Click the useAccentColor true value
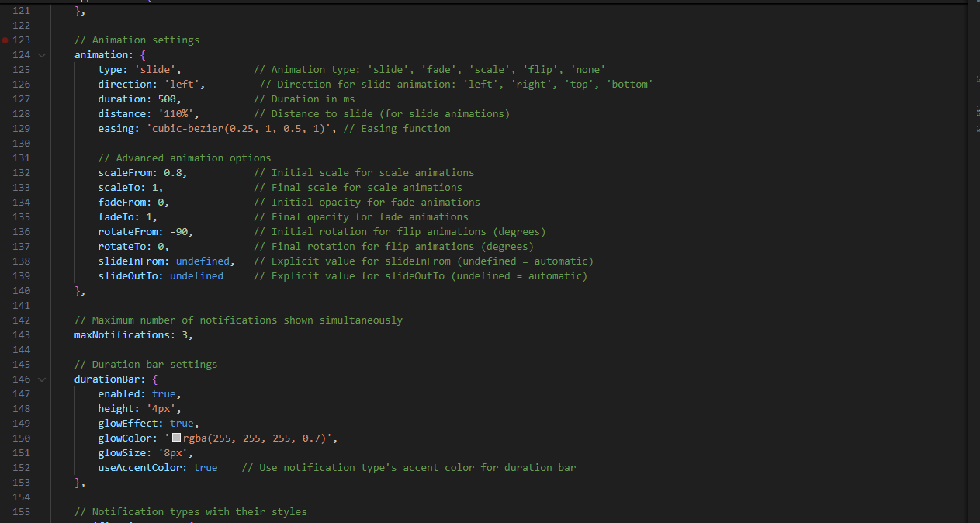The image size is (980, 523). (x=205, y=468)
